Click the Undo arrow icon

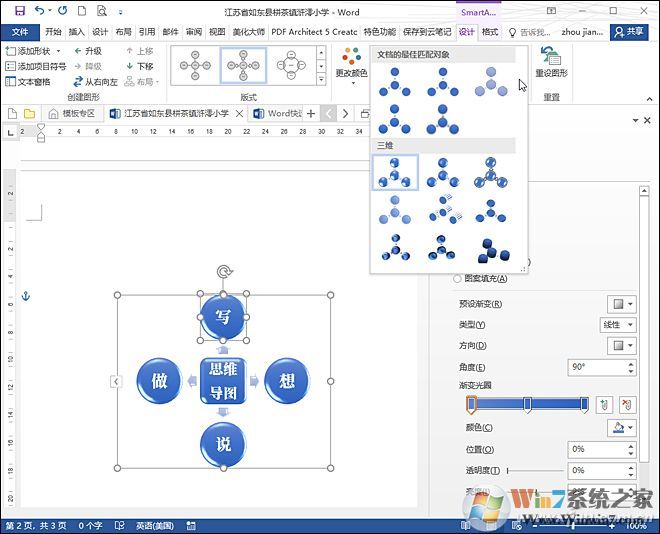tap(39, 11)
